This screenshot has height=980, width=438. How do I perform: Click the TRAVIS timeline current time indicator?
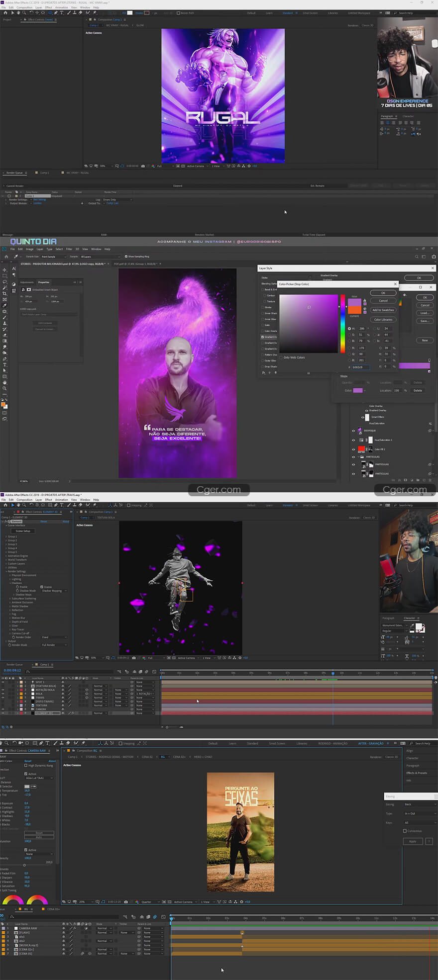click(x=333, y=673)
